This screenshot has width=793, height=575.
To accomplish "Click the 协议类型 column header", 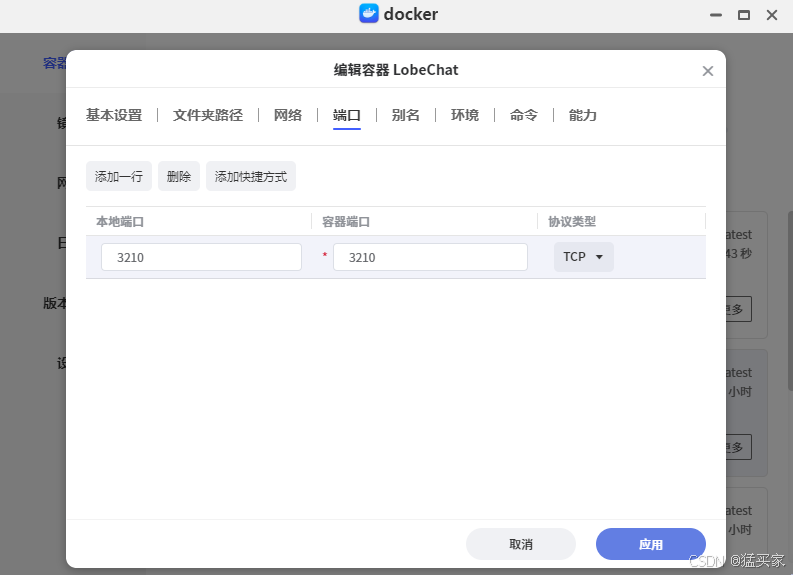I will (572, 222).
